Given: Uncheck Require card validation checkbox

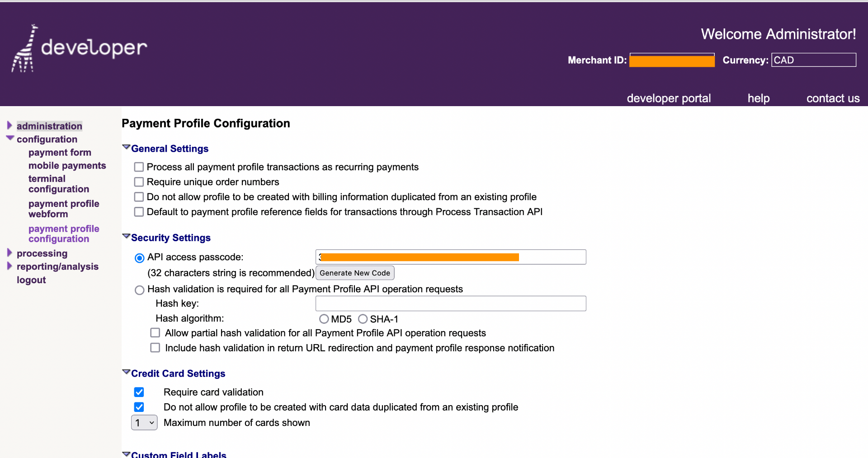Looking at the screenshot, I should (139, 392).
